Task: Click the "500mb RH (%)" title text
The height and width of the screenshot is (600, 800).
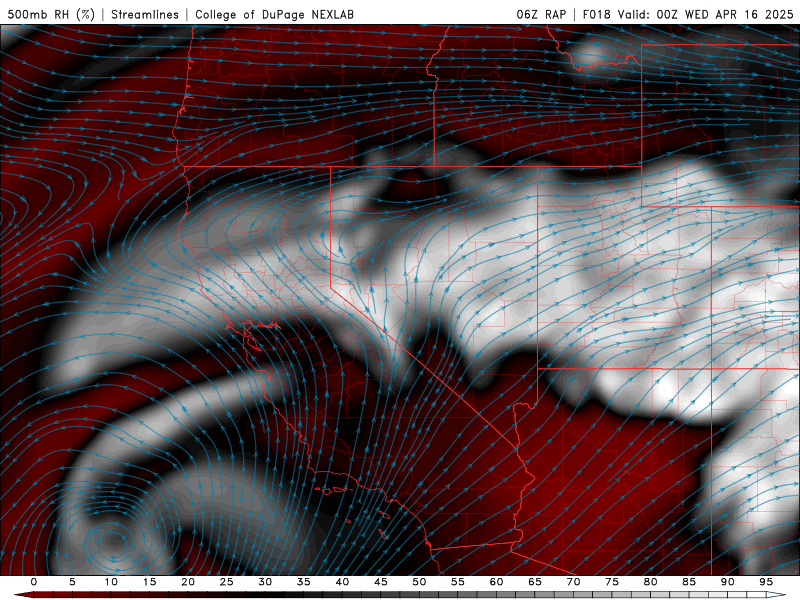Action: [x=51, y=14]
